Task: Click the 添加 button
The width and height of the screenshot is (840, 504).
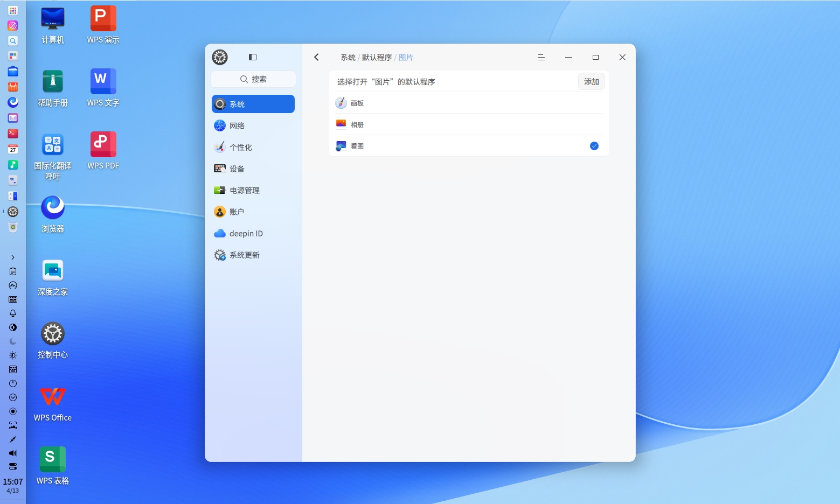Action: tap(592, 81)
